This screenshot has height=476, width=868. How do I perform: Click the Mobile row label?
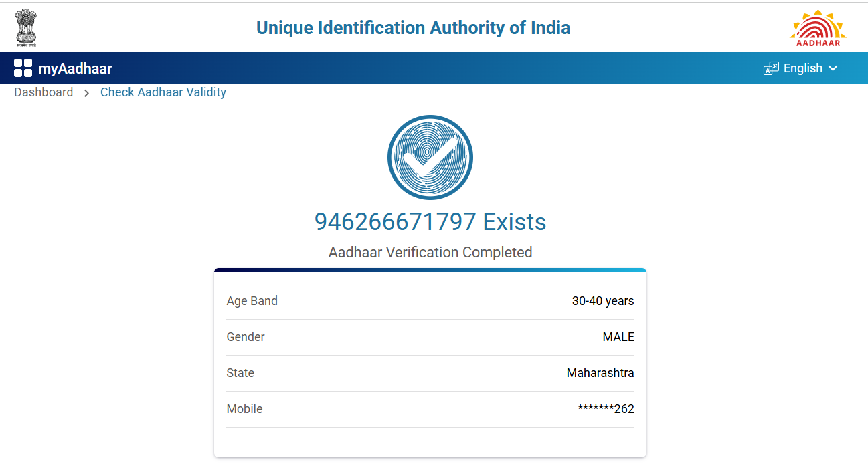pos(244,409)
